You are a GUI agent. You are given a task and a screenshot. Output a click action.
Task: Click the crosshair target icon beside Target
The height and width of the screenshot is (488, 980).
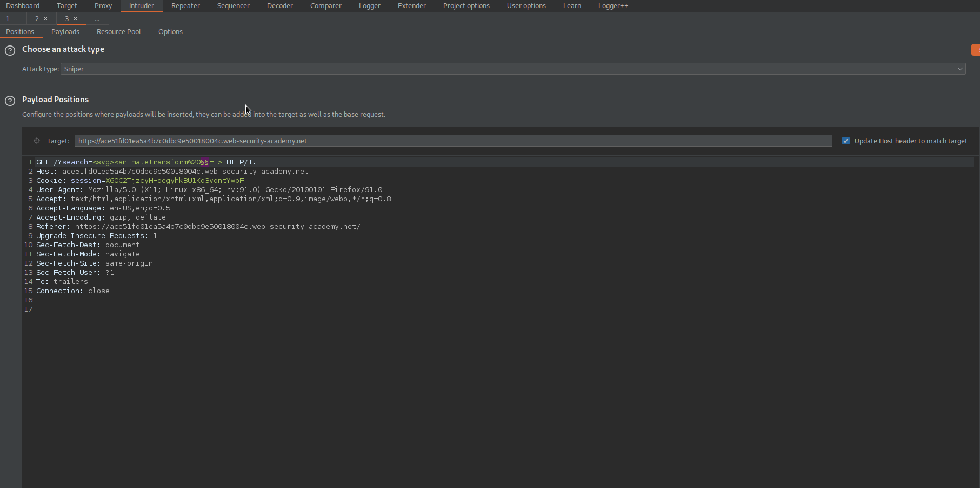37,141
